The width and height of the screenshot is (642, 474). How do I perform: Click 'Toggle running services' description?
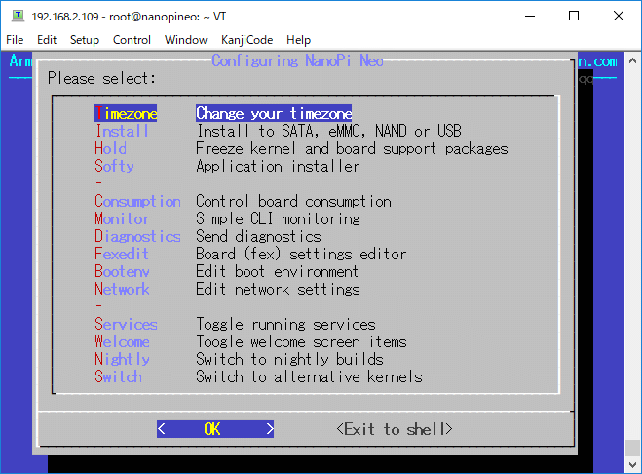coord(286,325)
